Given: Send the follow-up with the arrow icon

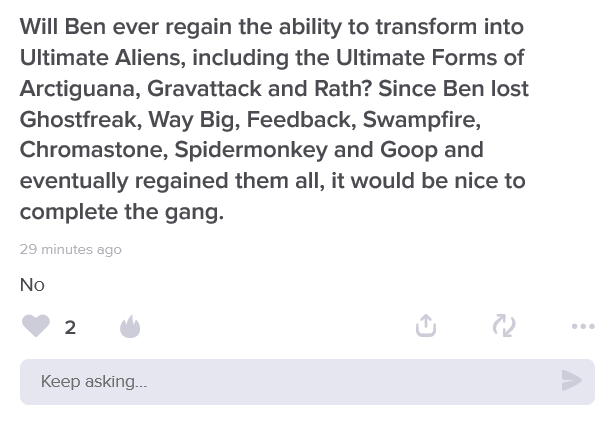Looking at the screenshot, I should (572, 381).
